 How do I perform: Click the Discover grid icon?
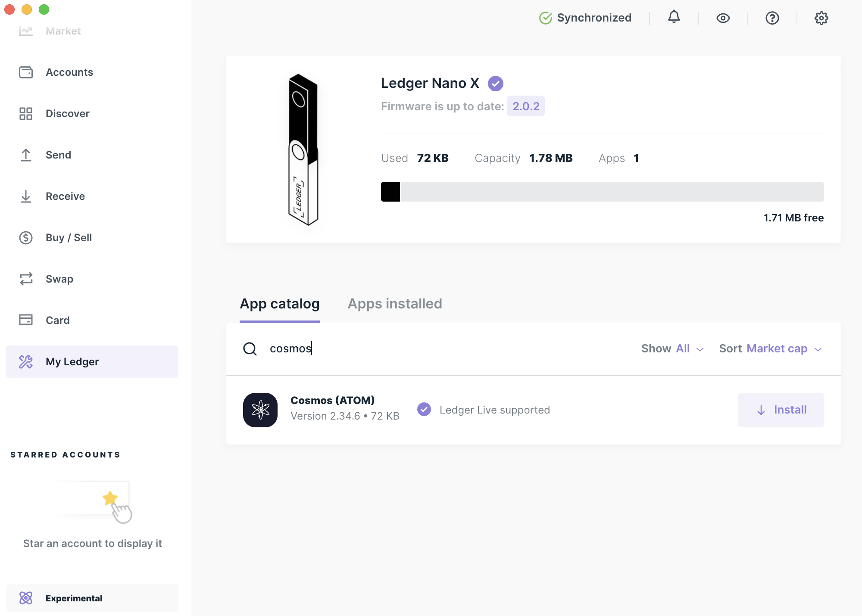(26, 114)
